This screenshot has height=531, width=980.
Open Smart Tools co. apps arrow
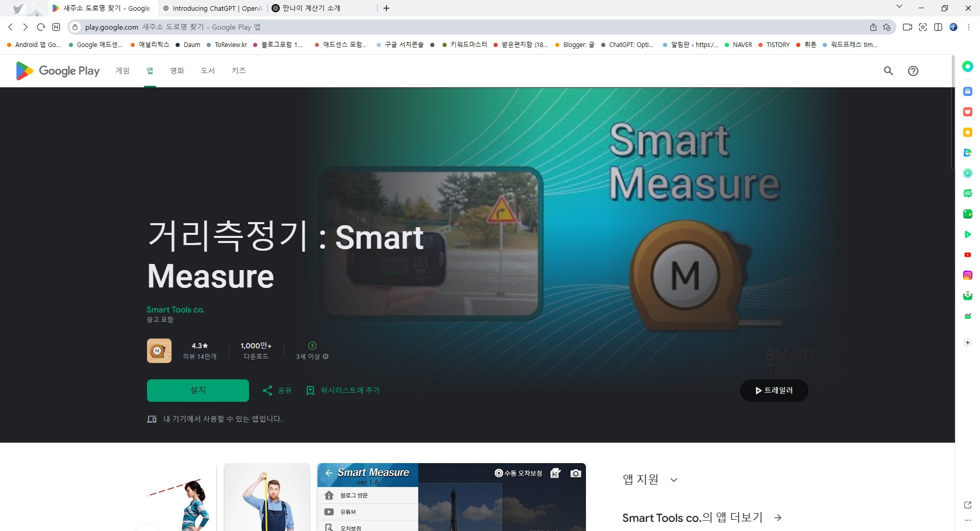pos(777,518)
